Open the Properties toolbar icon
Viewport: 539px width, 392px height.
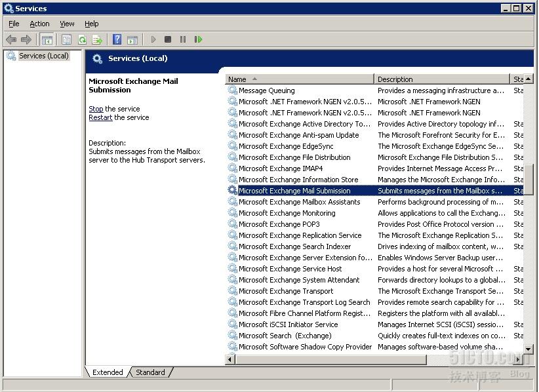click(x=66, y=39)
